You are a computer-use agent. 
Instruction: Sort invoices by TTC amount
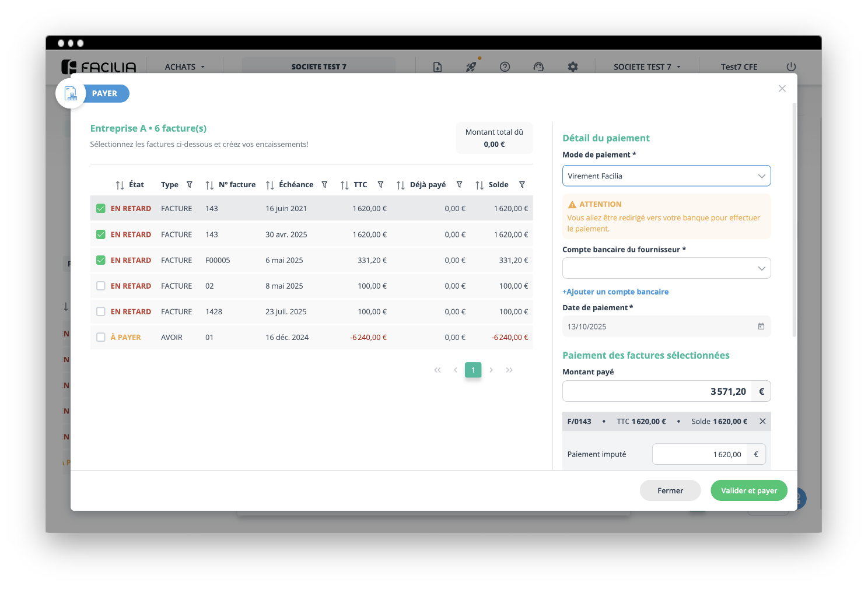(x=345, y=185)
